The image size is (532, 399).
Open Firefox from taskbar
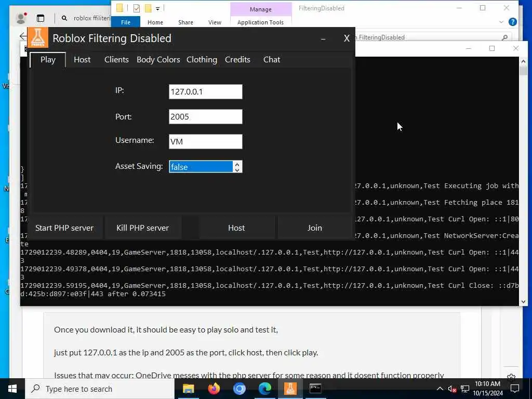[x=214, y=389]
